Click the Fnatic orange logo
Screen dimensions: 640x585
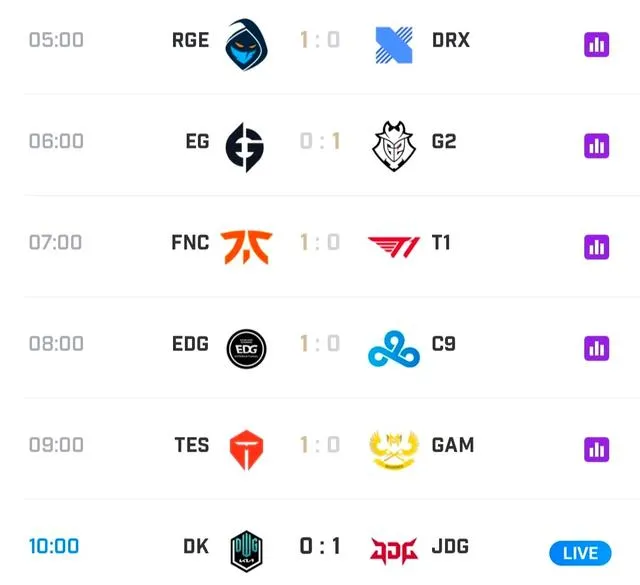(x=245, y=244)
